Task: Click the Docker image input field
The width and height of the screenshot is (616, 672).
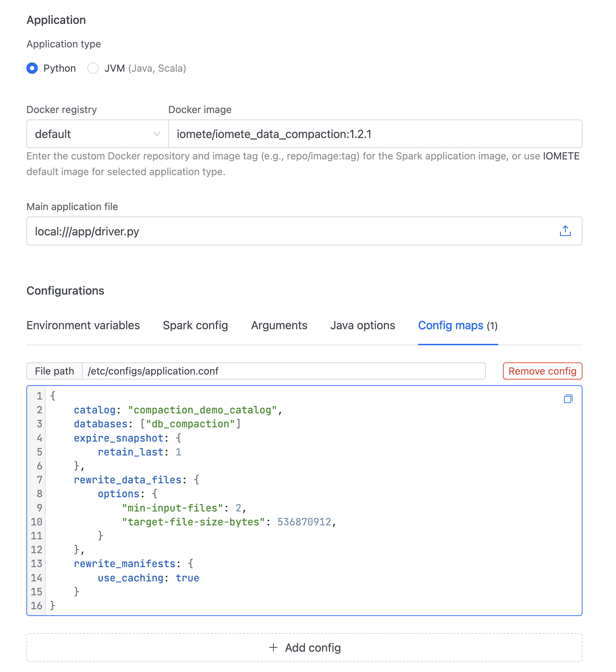Action: pos(375,134)
